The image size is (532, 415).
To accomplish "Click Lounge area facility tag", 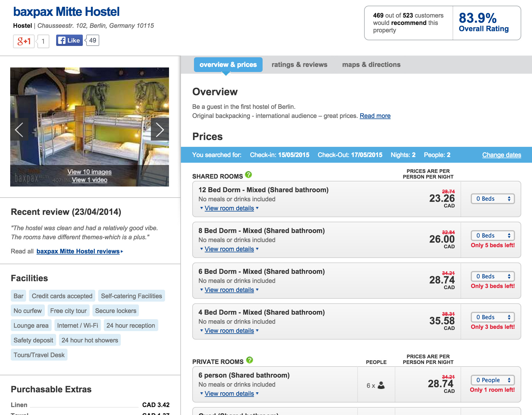I will point(31,325).
